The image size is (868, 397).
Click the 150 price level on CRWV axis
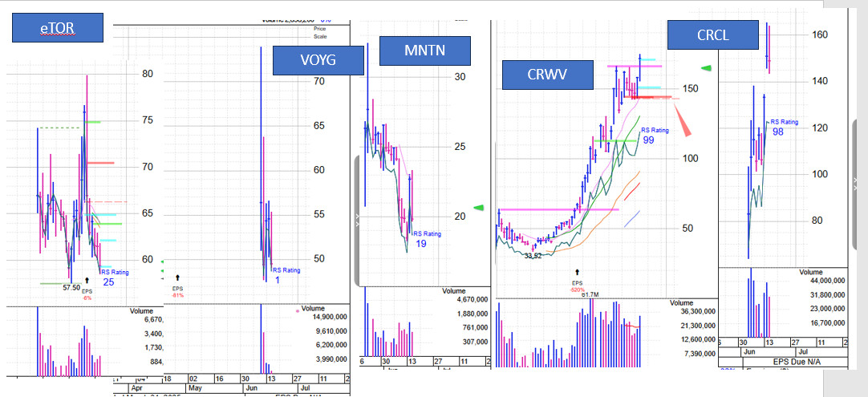pos(689,88)
